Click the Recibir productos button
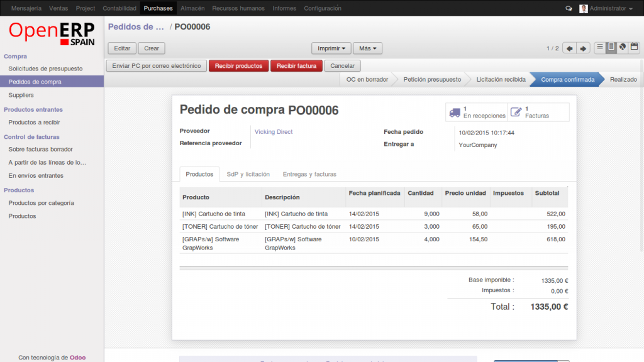Screen dimensions: 644x362 click(x=238, y=65)
